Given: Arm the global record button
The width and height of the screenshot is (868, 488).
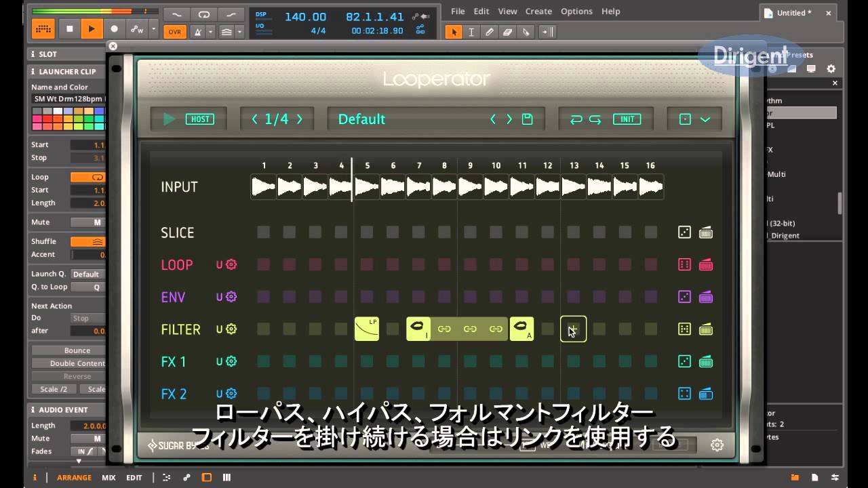Looking at the screenshot, I should [x=114, y=28].
